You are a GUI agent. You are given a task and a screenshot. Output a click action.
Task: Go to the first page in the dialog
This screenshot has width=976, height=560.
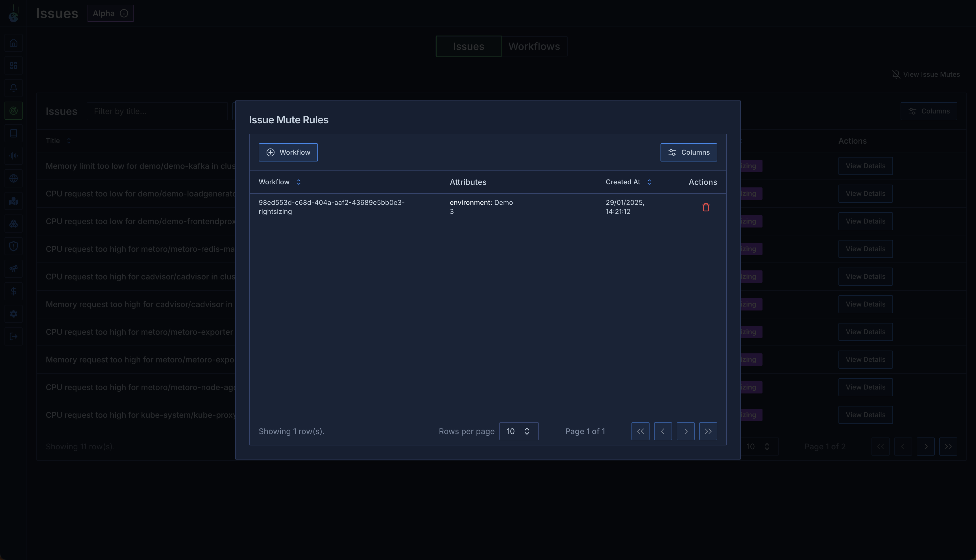pos(640,431)
